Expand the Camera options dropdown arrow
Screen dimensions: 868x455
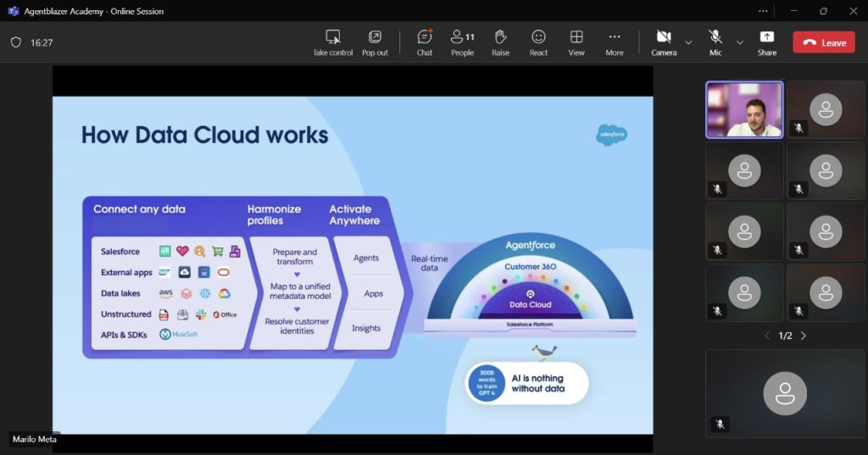click(688, 42)
